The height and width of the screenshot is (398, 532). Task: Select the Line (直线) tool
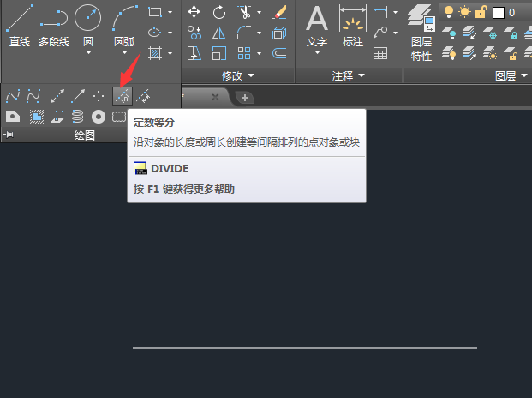pos(20,26)
